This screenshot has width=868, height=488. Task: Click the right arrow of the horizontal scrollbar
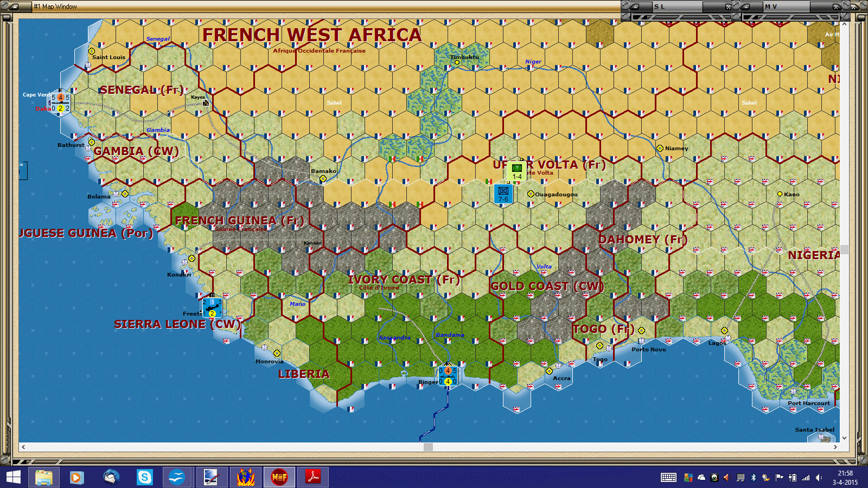coord(835,447)
